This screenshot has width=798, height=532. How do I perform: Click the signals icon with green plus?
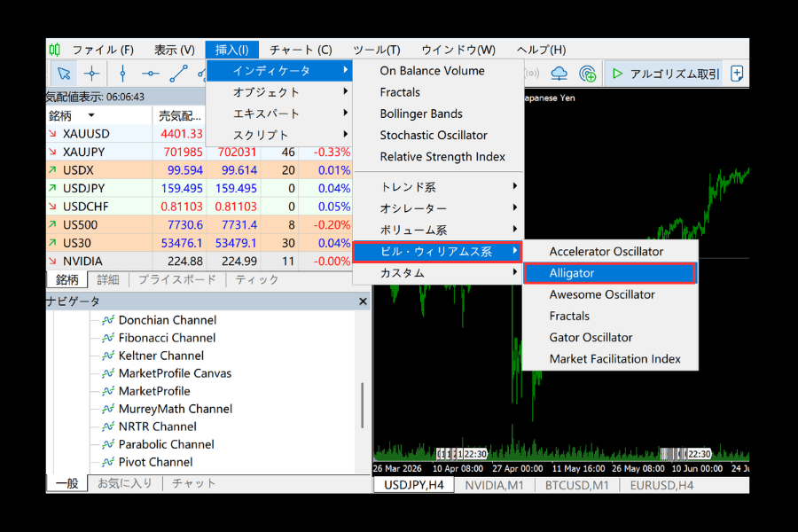[588, 74]
